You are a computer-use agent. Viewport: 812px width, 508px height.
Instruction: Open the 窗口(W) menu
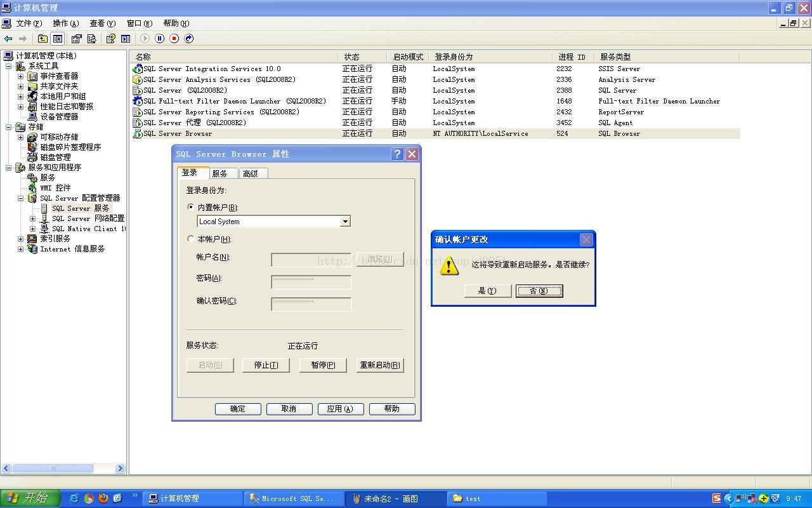(x=139, y=23)
